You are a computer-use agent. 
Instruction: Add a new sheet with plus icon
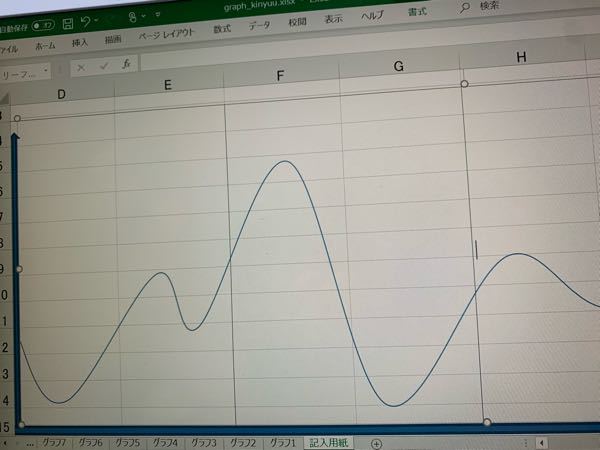point(376,443)
